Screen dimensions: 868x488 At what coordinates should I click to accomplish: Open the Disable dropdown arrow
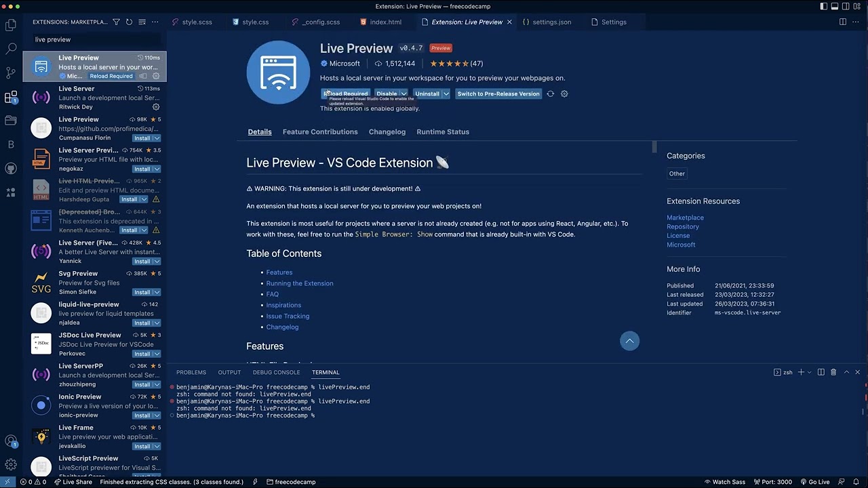click(x=403, y=94)
